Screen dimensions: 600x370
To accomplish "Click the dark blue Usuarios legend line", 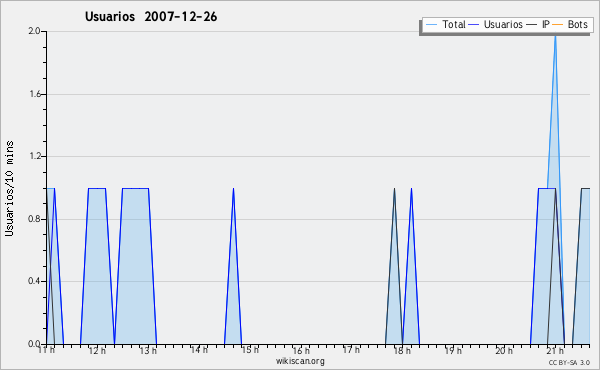I will (x=474, y=24).
